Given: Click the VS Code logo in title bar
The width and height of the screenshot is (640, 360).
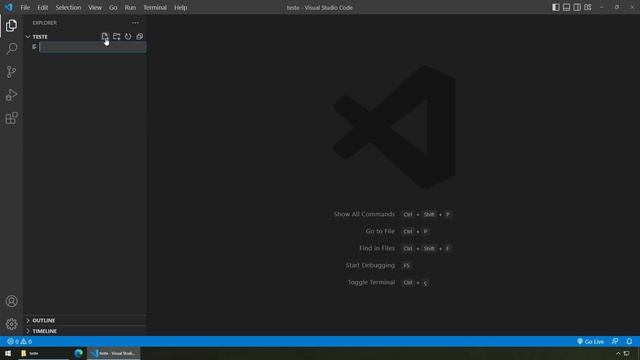Looking at the screenshot, I should pyautogui.click(x=9, y=7).
